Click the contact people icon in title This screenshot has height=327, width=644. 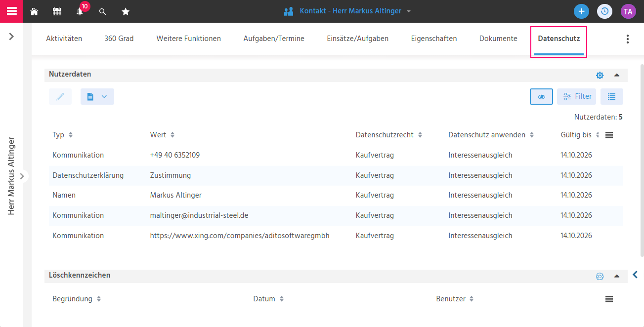[x=289, y=11]
